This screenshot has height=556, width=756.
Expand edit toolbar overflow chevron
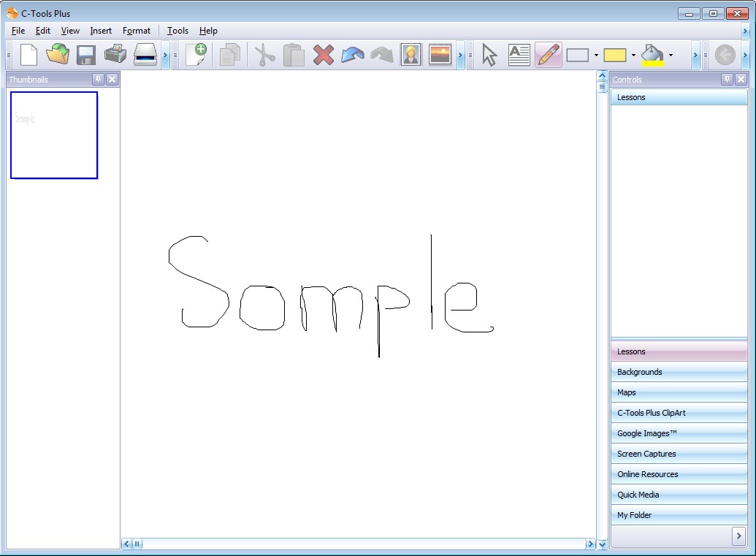460,56
